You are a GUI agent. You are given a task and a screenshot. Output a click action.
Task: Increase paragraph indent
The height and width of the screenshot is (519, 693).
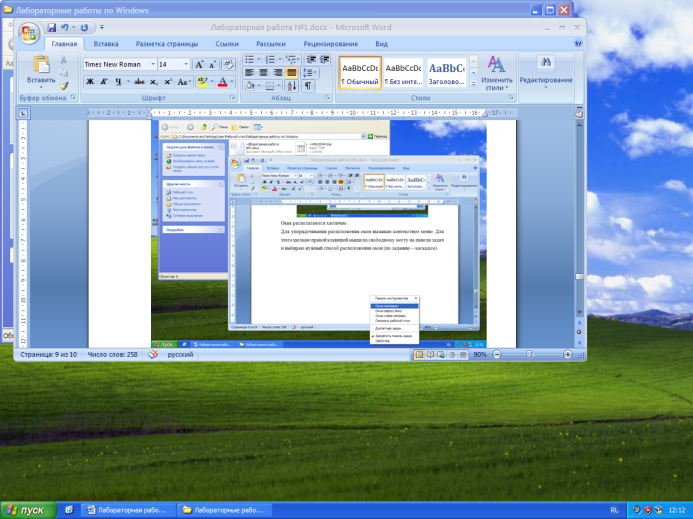coord(325,59)
